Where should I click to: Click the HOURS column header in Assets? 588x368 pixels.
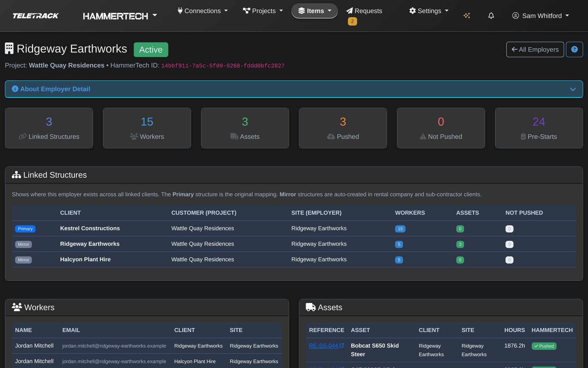click(x=514, y=330)
